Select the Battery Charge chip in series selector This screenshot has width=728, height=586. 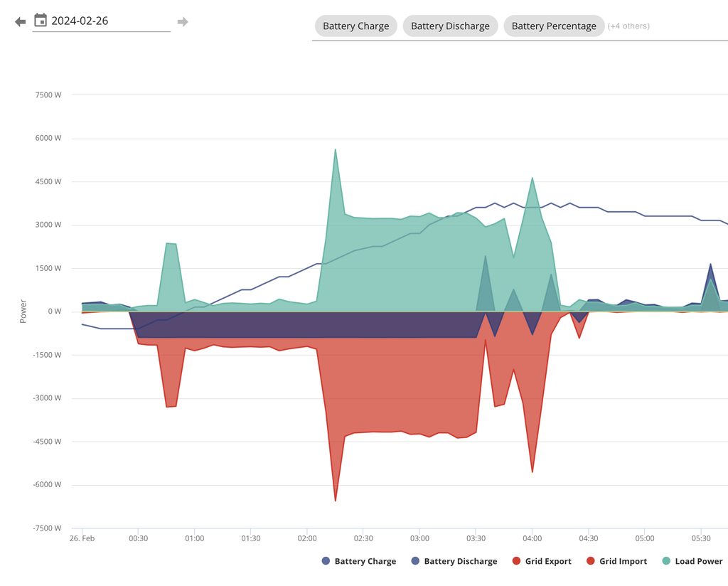tap(355, 26)
